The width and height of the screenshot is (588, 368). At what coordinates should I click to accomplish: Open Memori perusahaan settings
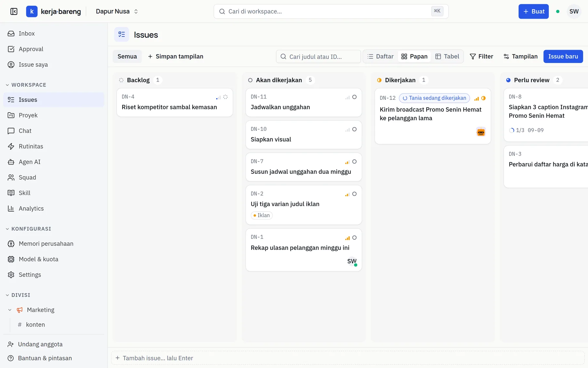[x=54, y=244]
